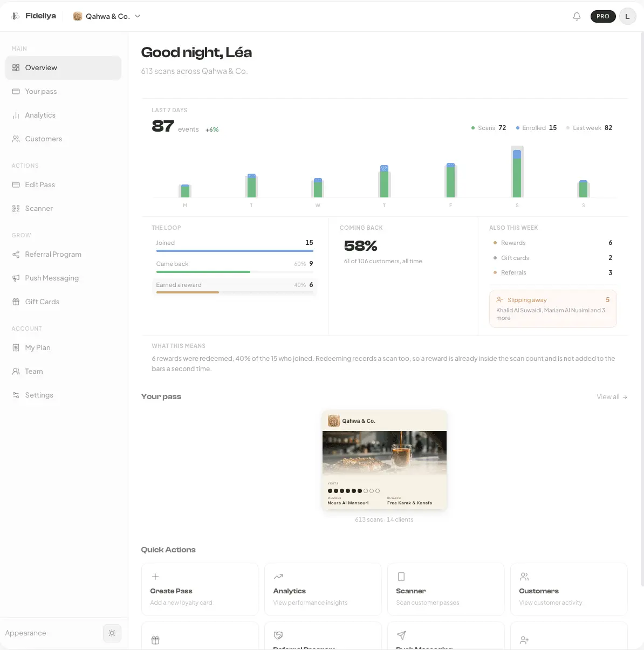
Task: Click the Last week legend item
Action: 589,128
